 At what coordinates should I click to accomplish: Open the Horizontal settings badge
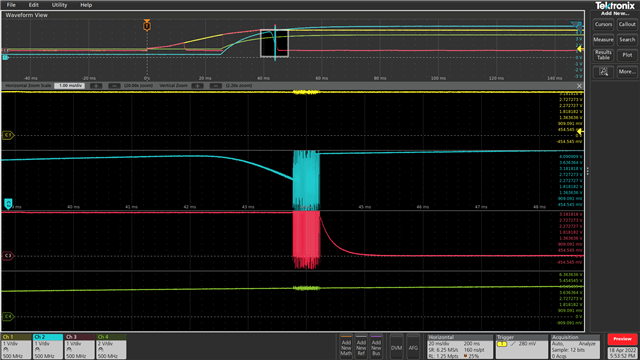[460, 347]
